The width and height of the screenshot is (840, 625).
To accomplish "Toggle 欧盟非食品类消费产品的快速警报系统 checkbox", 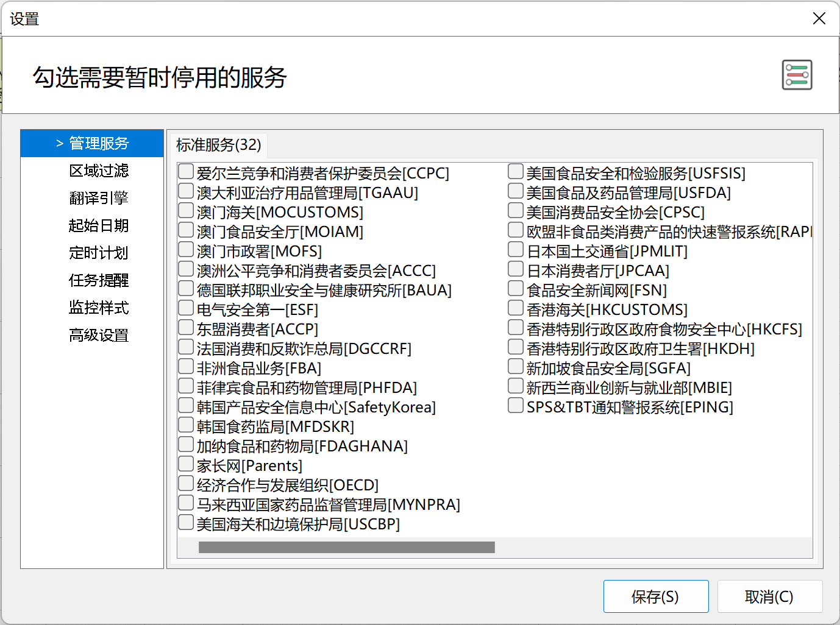I will (x=516, y=230).
